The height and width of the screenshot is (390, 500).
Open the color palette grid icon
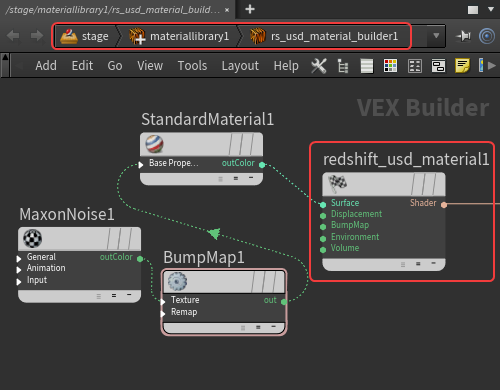point(390,66)
